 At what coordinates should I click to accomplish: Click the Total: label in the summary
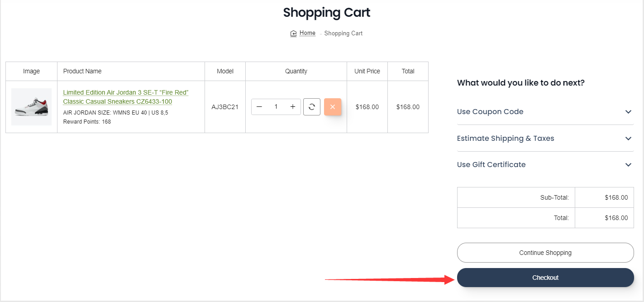click(x=561, y=218)
